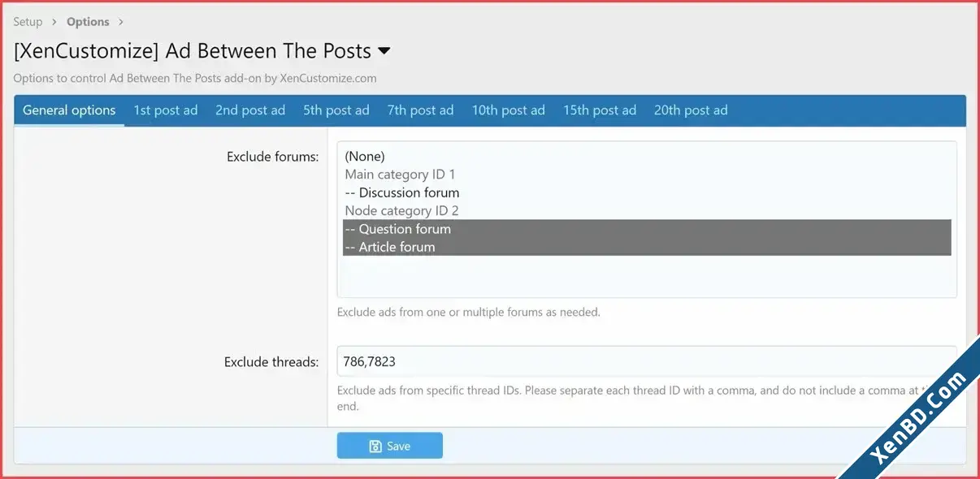The image size is (980, 479).
Task: Select the Discussion forum list entry
Action: 647,192
